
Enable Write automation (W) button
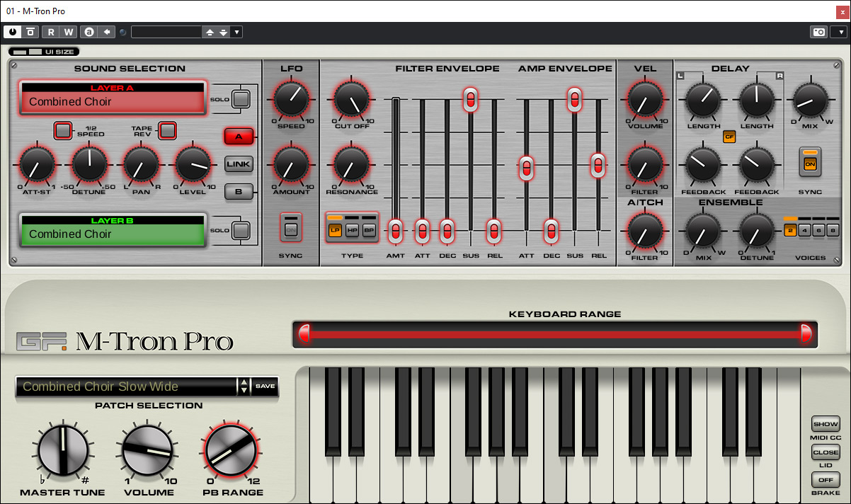pyautogui.click(x=68, y=32)
